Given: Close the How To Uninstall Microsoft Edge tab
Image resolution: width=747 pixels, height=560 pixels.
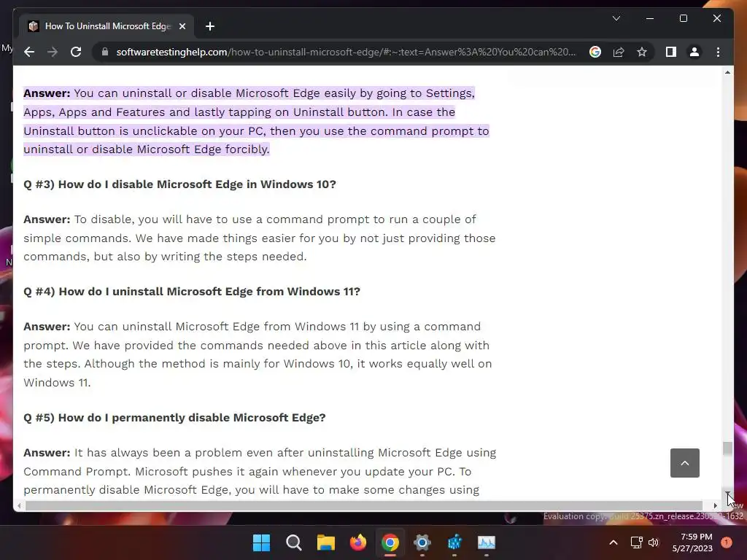Looking at the screenshot, I should click(x=182, y=26).
